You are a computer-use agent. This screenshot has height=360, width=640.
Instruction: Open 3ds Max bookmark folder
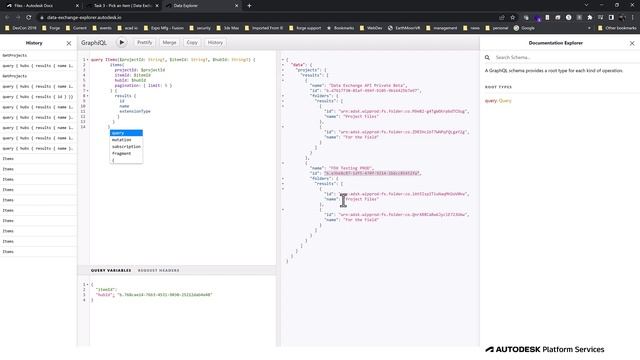[228, 28]
